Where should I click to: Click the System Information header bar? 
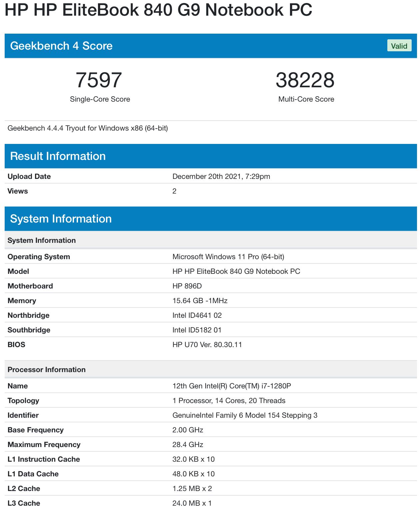point(61,219)
